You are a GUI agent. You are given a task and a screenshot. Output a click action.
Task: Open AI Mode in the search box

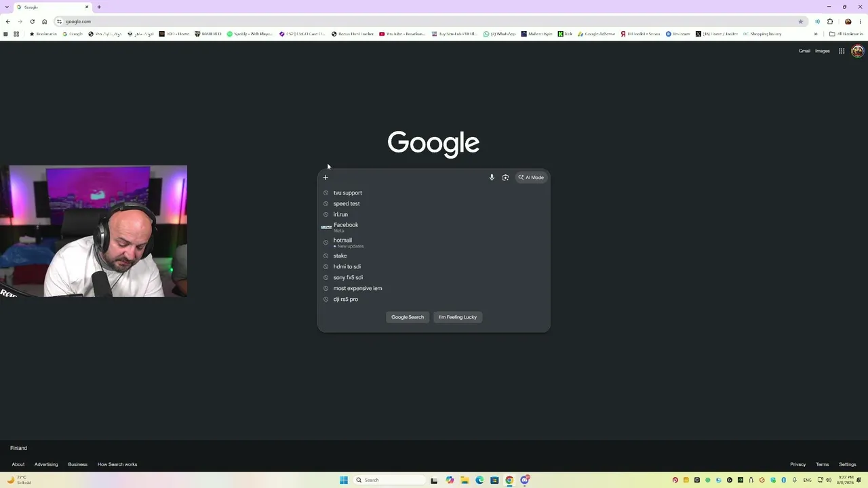click(531, 178)
